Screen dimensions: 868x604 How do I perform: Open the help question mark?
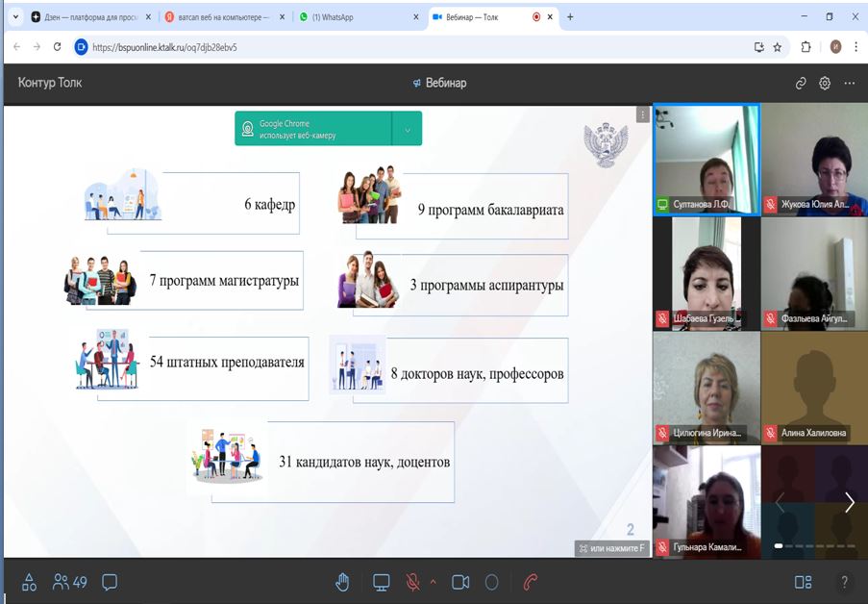coord(844,582)
